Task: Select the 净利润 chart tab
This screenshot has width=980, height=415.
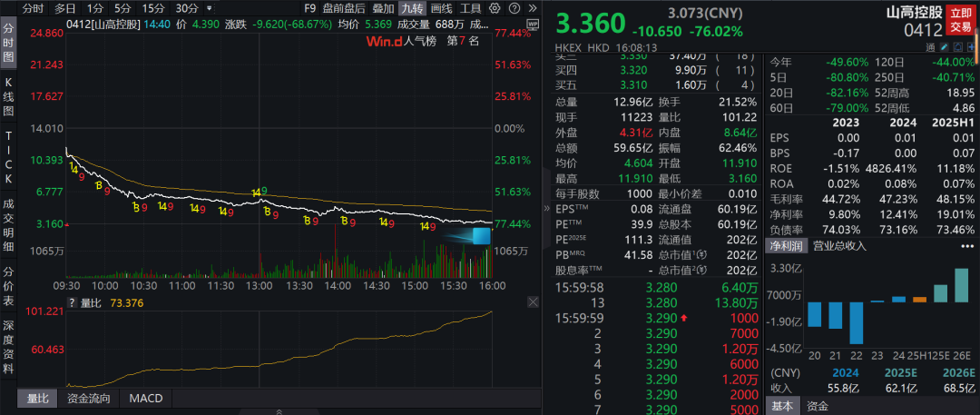Action: (785, 246)
